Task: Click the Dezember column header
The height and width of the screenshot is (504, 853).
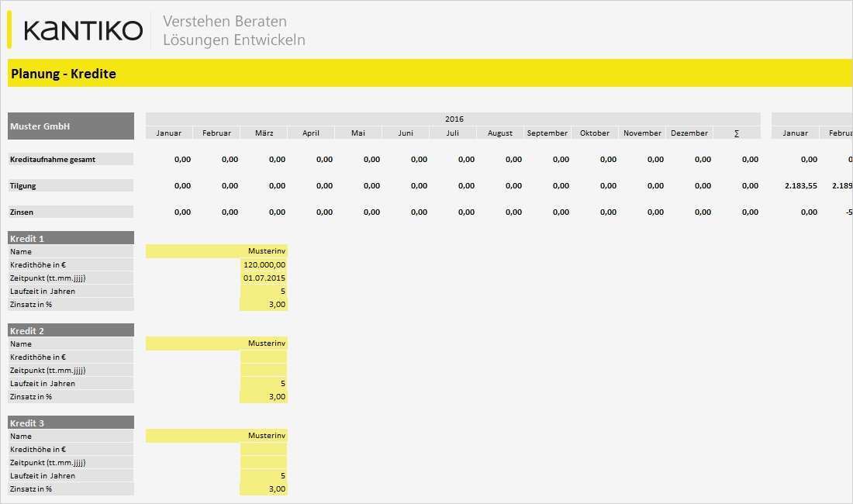Action: 689,133
